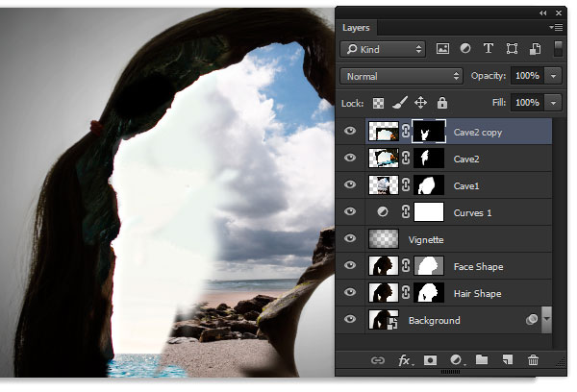Screen dimensions: 577x392
Task: Click the Fill 100% field
Action: click(x=528, y=103)
